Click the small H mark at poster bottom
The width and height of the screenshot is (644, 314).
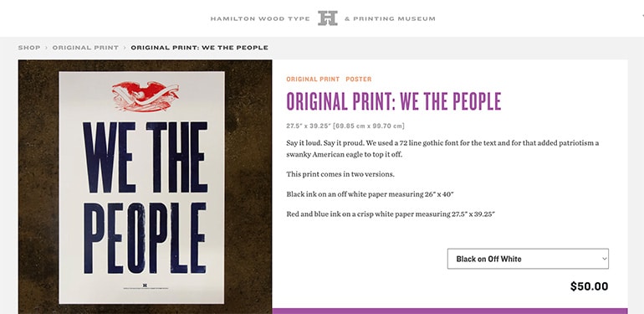[145, 285]
